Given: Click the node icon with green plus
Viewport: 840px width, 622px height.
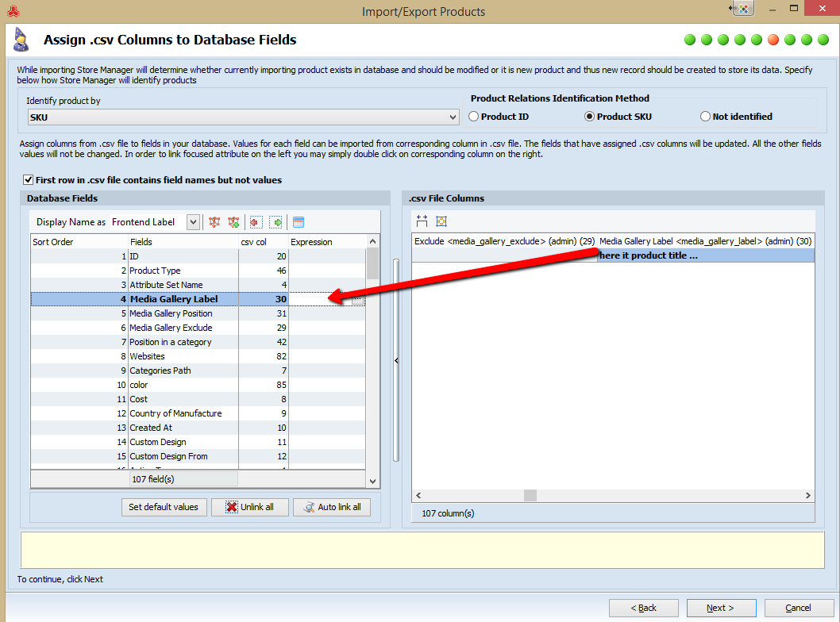Looking at the screenshot, I should click(233, 222).
